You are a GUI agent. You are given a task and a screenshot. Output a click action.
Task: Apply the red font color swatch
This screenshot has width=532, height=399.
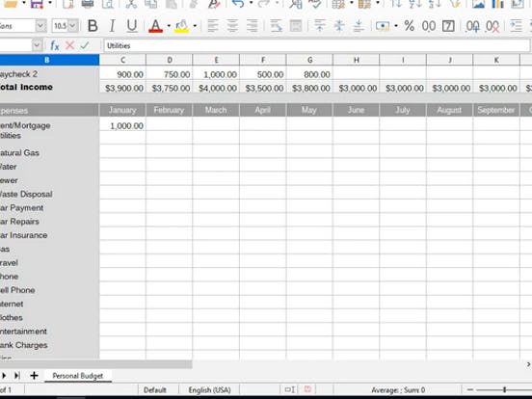click(155, 26)
